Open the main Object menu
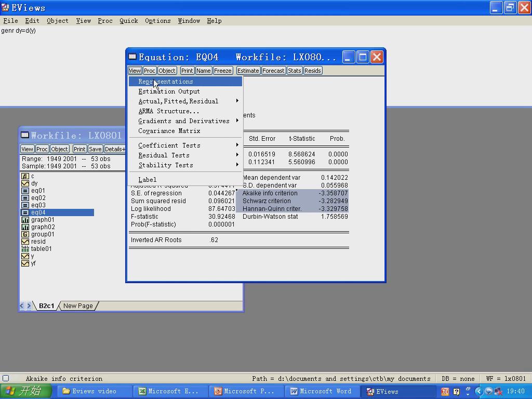 (57, 21)
